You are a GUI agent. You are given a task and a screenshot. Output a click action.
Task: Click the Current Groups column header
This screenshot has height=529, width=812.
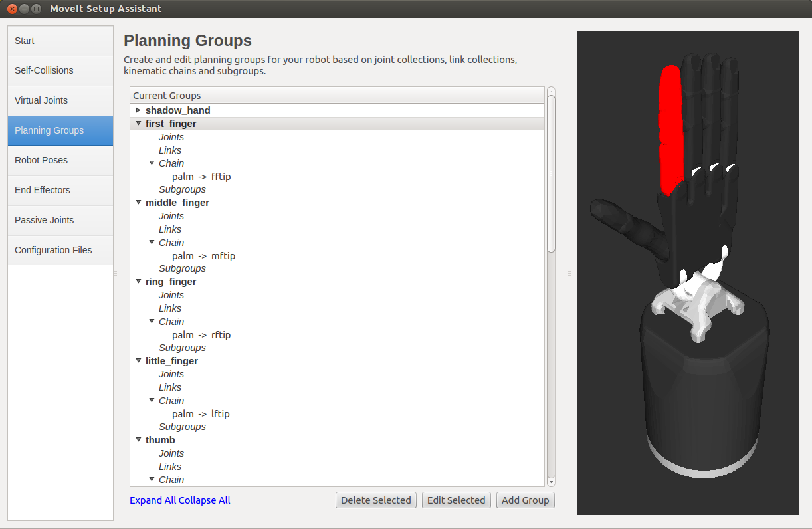[338, 96]
